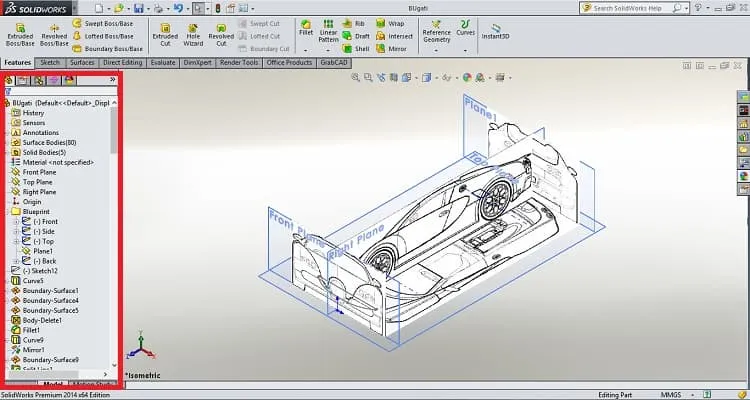Screen dimensions: 750x400
Task: Select the Extruded Boss/Base tool
Action: click(20, 34)
